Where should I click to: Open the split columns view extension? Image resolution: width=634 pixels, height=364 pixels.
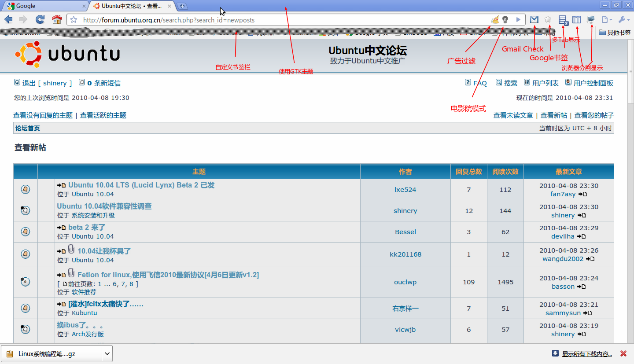pos(576,19)
